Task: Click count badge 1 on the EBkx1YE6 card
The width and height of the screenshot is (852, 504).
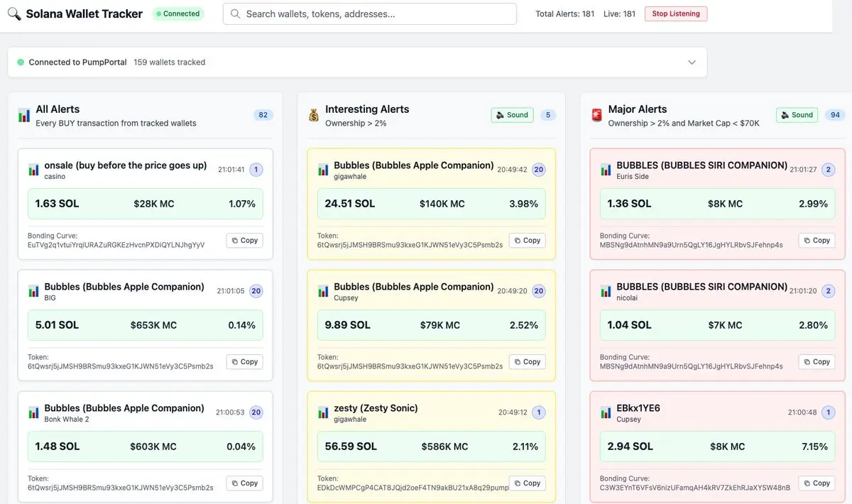Action: click(829, 412)
